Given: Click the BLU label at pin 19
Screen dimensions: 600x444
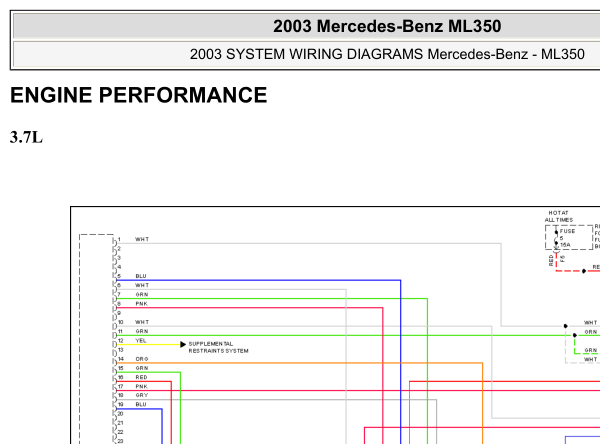Looking at the screenshot, I should [141, 404].
